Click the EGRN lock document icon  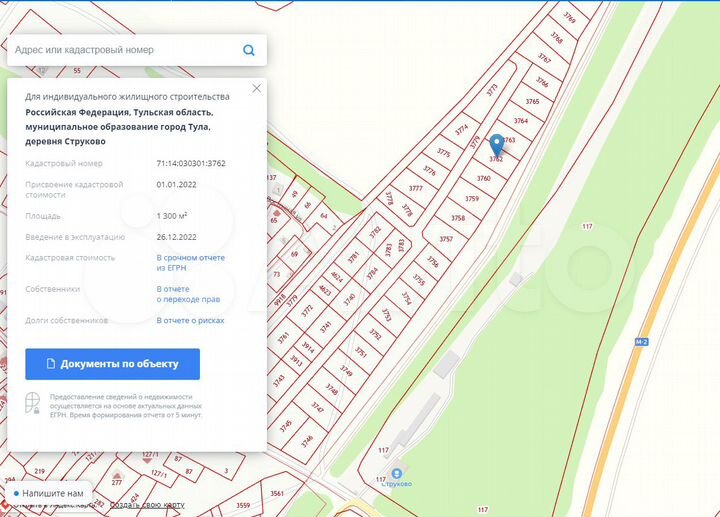(x=33, y=403)
